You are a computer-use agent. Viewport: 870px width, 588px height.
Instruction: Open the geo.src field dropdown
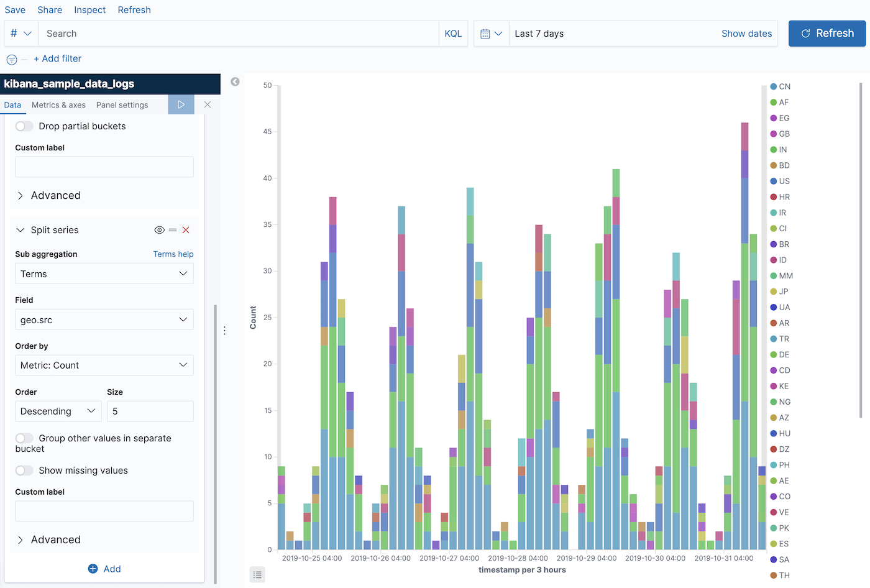point(104,319)
